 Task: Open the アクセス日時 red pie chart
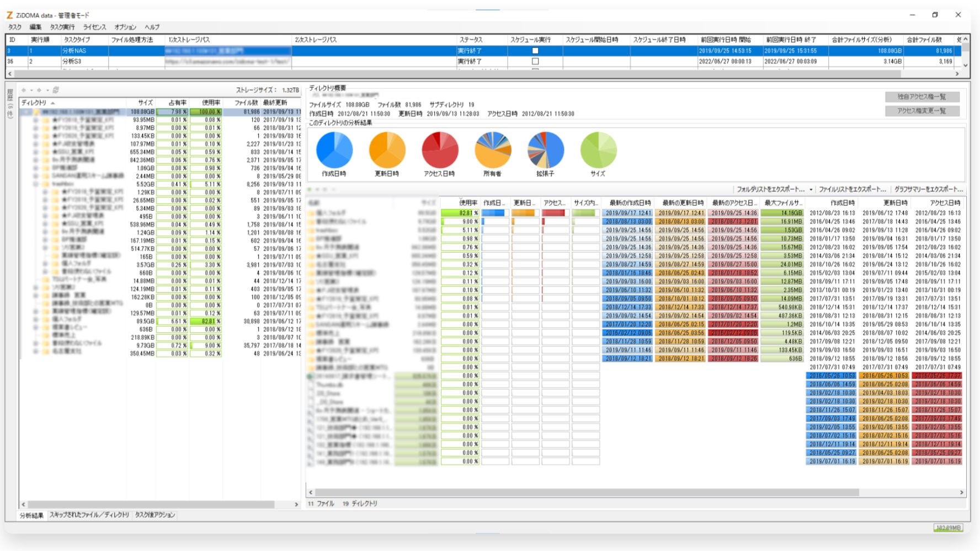click(440, 150)
